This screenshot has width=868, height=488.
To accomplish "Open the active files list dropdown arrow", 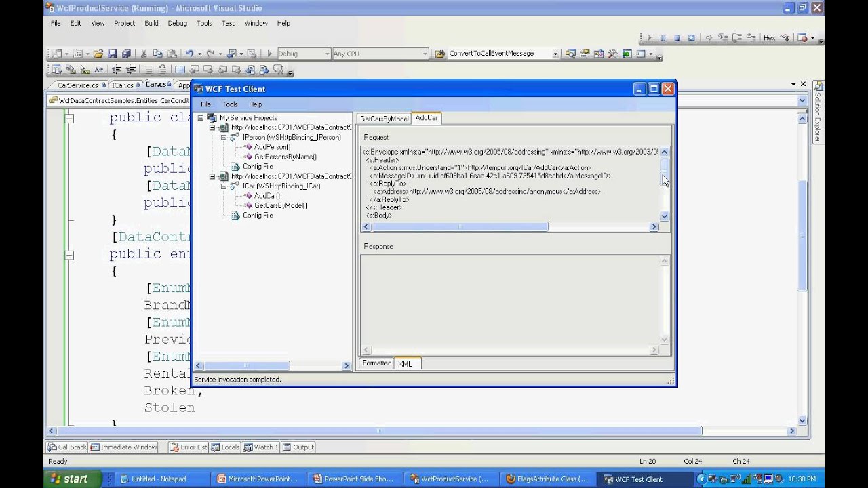I will (793, 85).
